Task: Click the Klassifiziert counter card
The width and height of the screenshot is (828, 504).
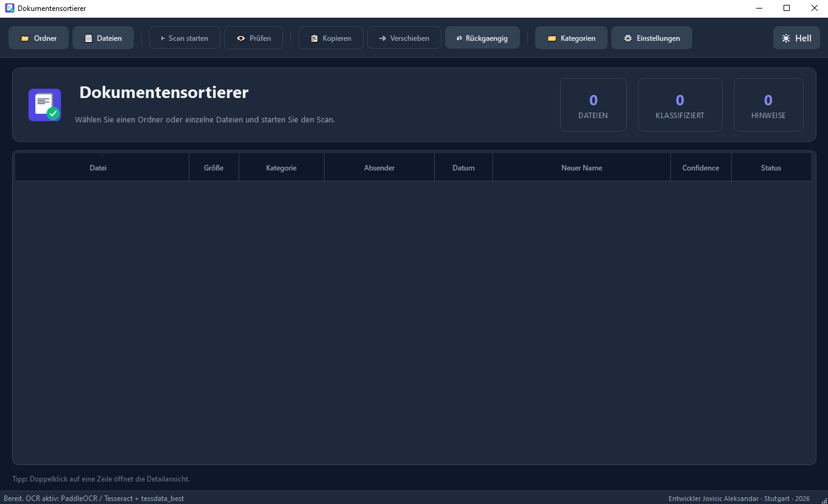Action: (x=680, y=105)
